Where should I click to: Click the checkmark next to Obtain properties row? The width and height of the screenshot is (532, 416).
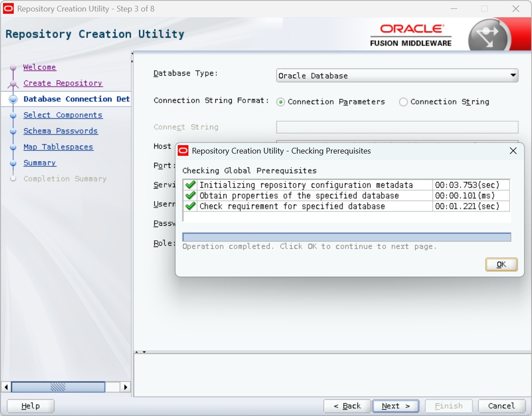[190, 196]
